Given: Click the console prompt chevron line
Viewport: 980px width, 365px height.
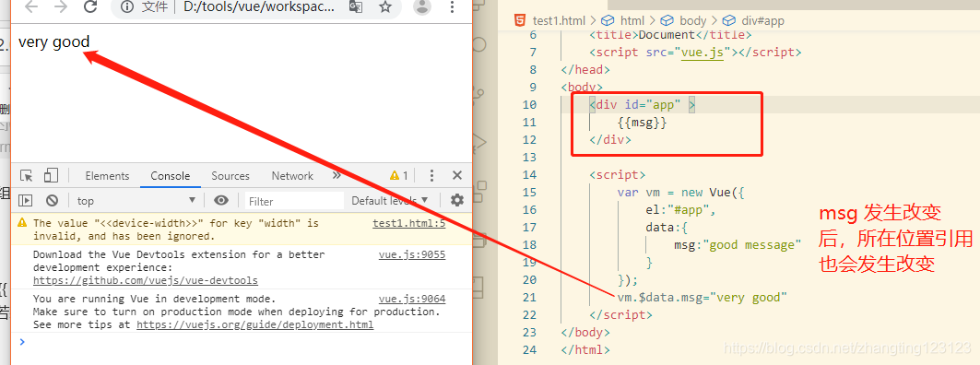Looking at the screenshot, I should 23,341.
